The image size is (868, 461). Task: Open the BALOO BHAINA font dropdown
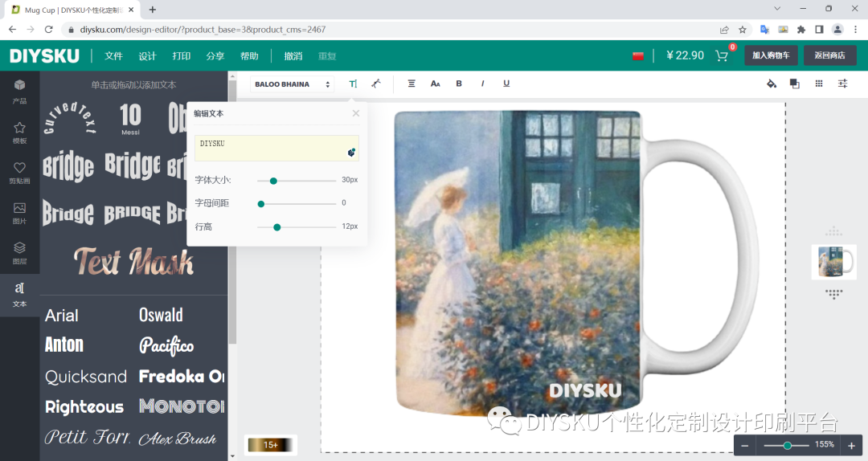coord(293,84)
